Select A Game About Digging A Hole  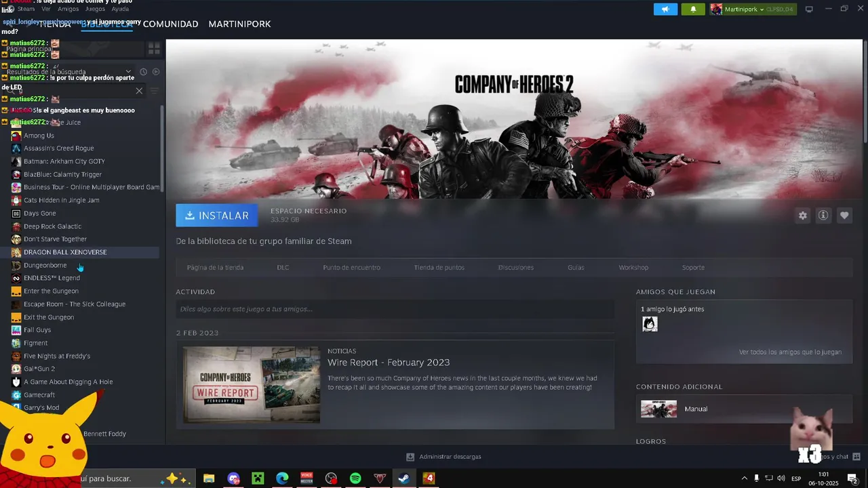[x=68, y=382]
